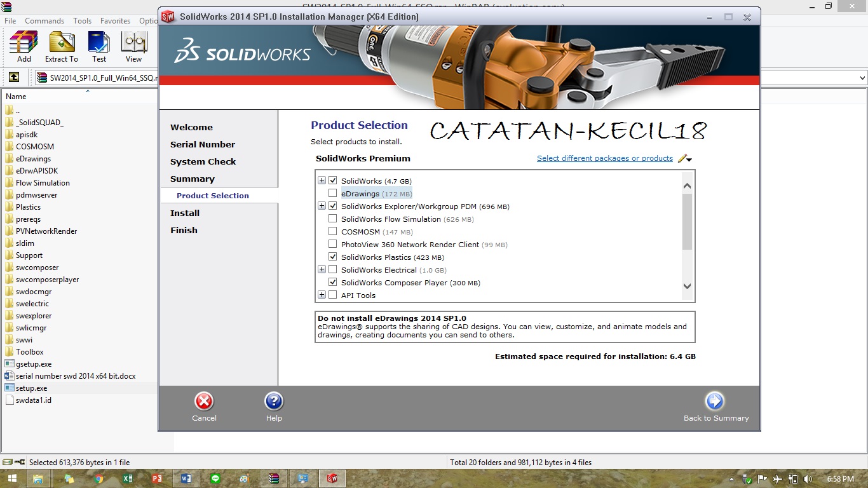Image resolution: width=868 pixels, height=488 pixels.
Task: Open Paint from the taskbar
Action: tap(245, 478)
